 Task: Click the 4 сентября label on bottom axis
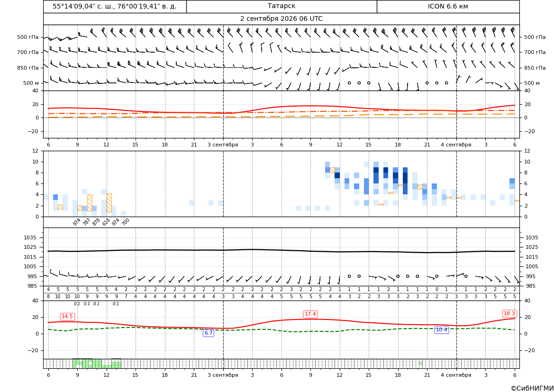click(x=456, y=375)
